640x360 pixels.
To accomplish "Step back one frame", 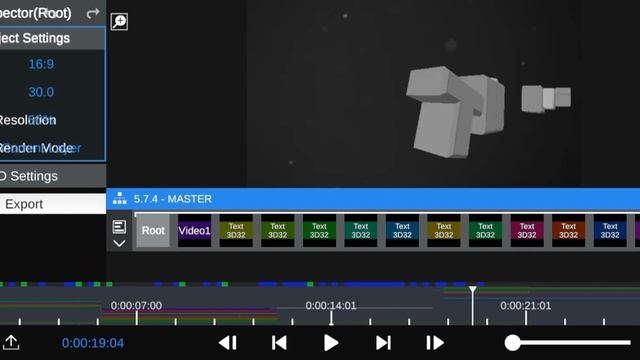I will (x=227, y=343).
